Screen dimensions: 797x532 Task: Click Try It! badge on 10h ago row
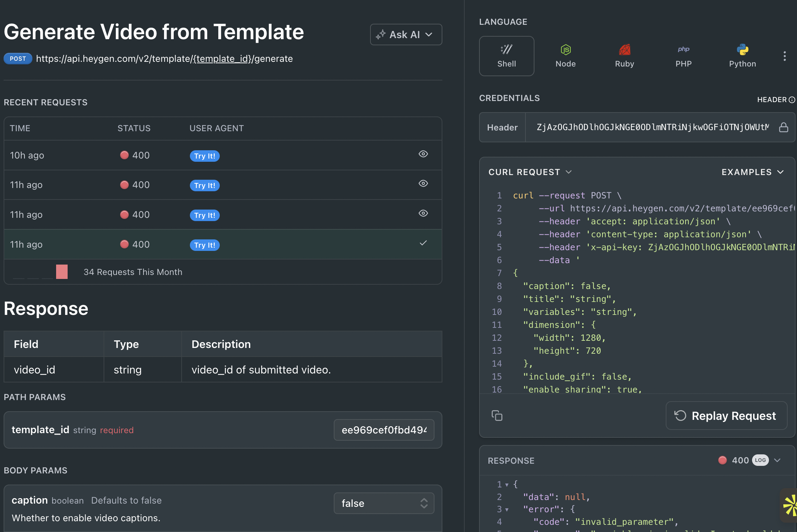(204, 156)
